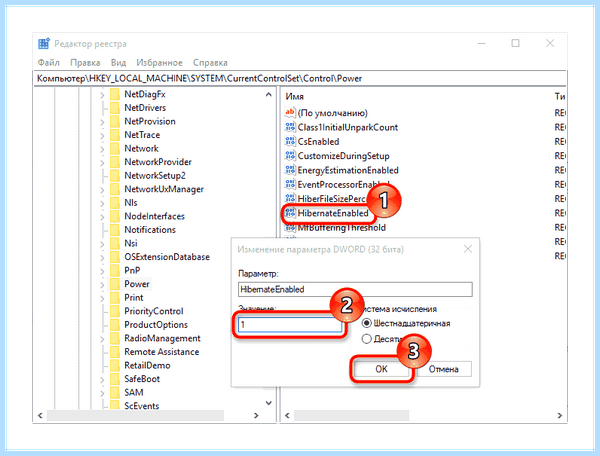Select the HibernateEnabled value
The height and width of the screenshot is (456, 600).
click(x=333, y=213)
